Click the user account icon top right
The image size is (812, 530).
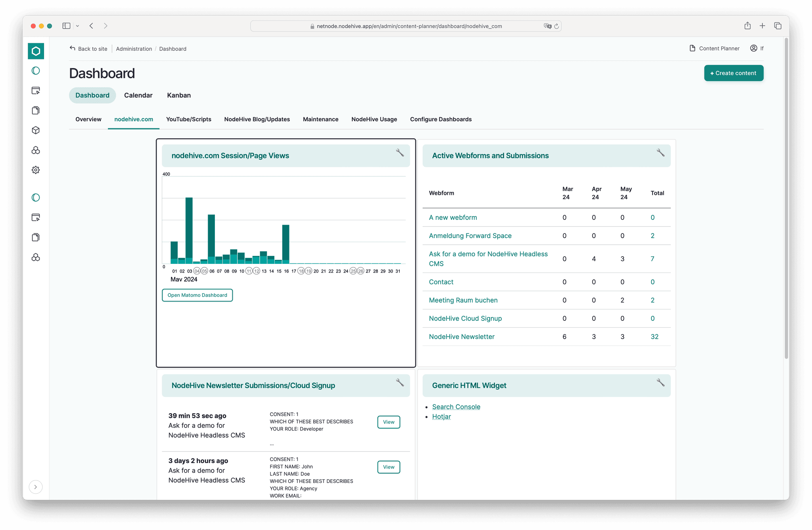tap(754, 48)
